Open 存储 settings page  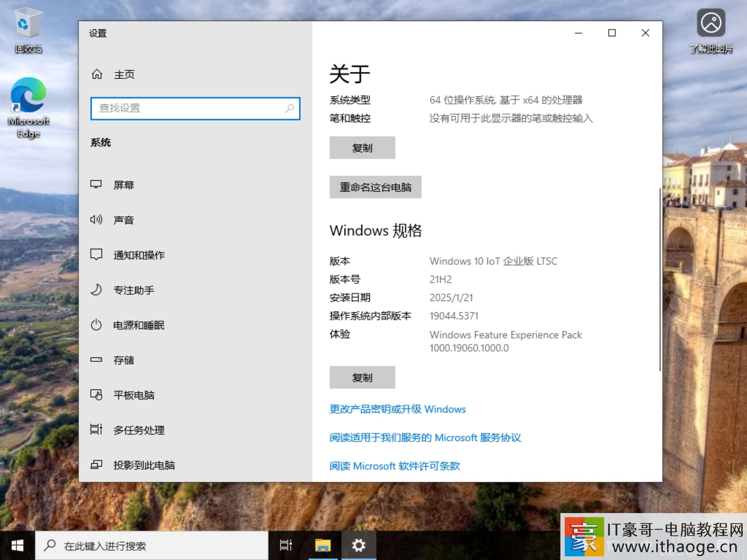[x=195, y=360]
